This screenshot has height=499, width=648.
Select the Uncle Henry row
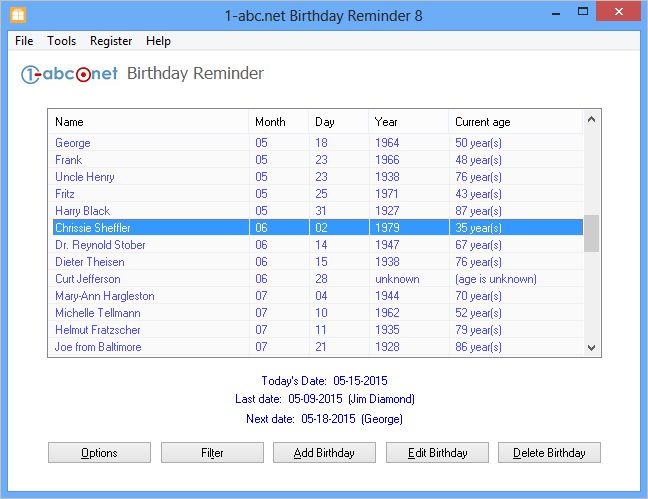pos(85,177)
